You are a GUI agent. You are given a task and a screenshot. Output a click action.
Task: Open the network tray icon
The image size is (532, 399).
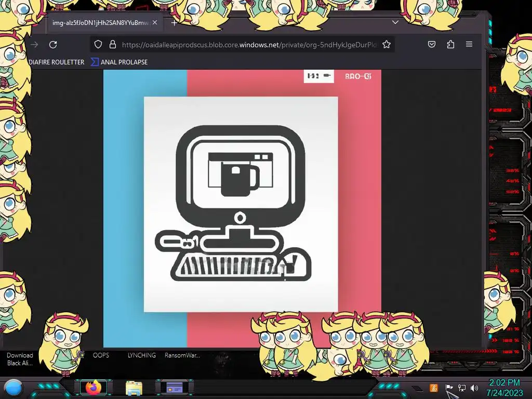point(462,388)
